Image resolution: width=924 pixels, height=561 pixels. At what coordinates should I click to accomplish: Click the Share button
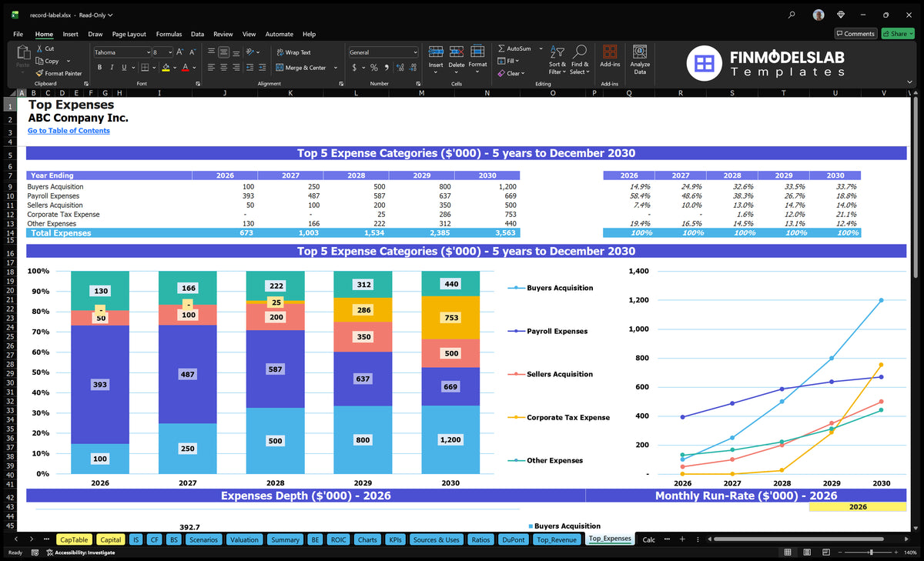pyautogui.click(x=897, y=34)
